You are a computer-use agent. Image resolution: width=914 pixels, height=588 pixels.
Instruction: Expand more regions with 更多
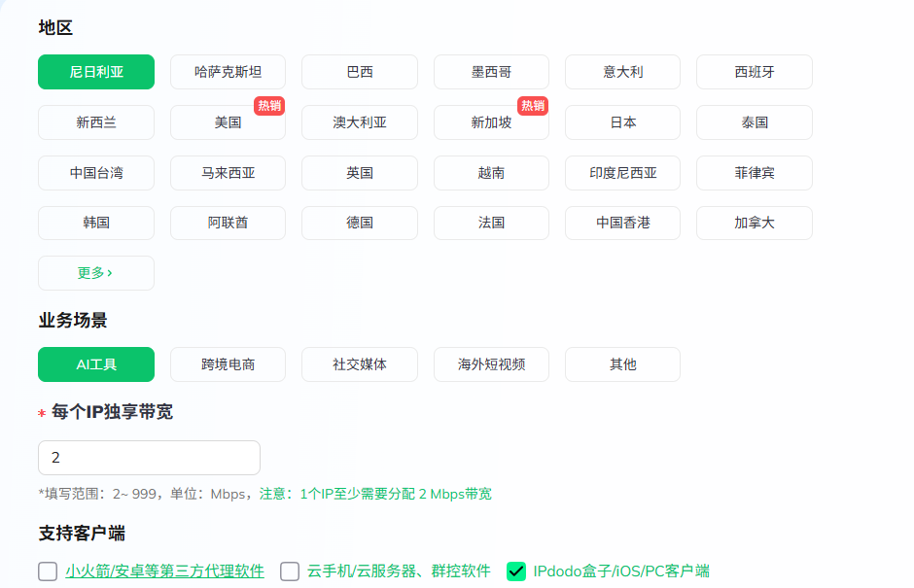point(95,273)
